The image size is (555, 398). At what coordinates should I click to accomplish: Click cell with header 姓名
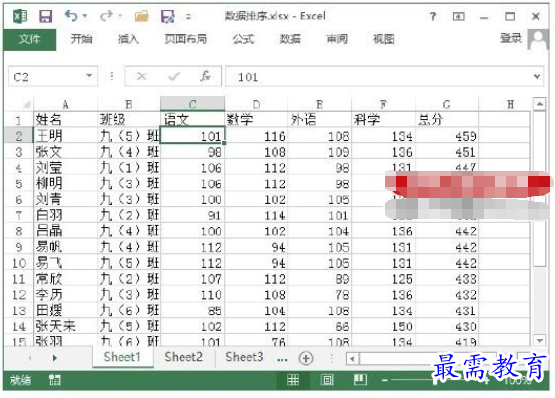tap(65, 119)
